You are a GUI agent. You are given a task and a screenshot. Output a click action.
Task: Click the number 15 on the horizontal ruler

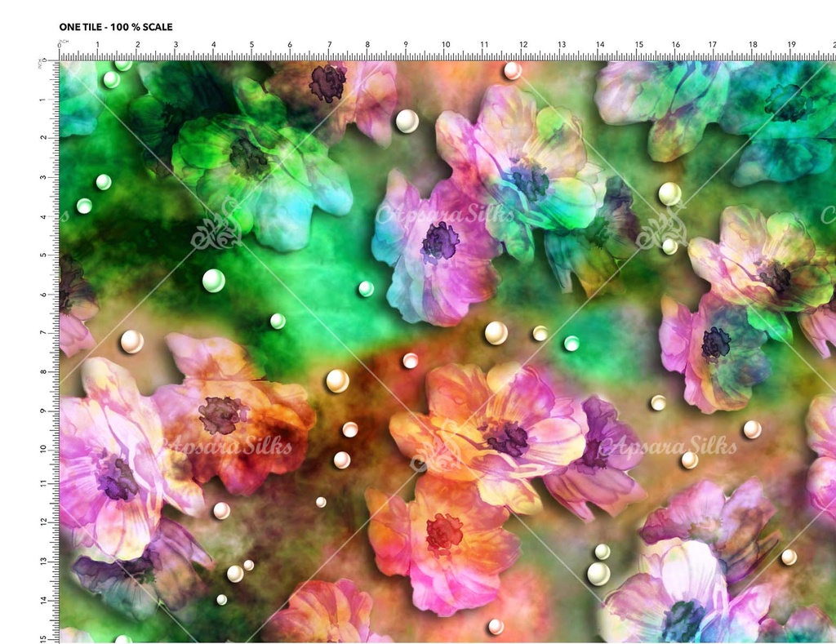638,45
